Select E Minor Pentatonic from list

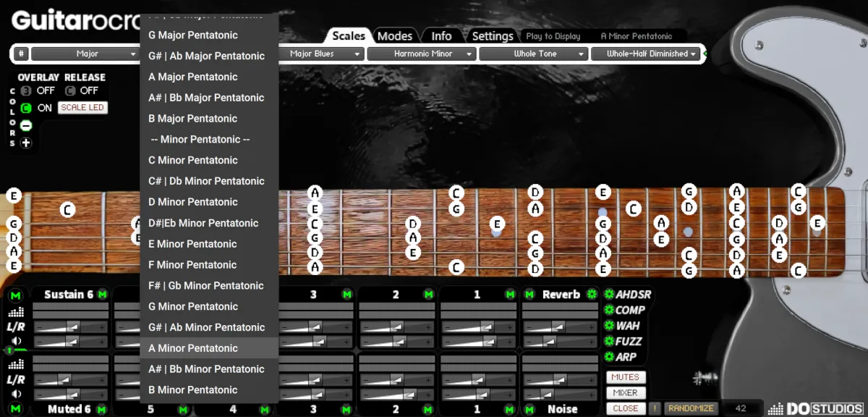pos(209,244)
